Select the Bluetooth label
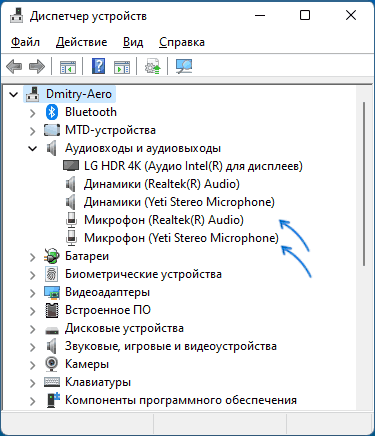 click(x=91, y=112)
